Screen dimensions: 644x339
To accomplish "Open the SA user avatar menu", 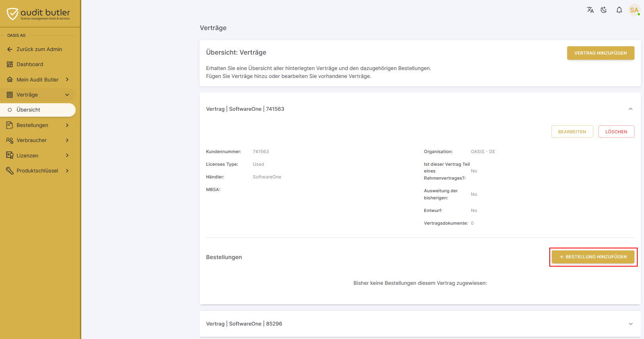I will tap(634, 10).
